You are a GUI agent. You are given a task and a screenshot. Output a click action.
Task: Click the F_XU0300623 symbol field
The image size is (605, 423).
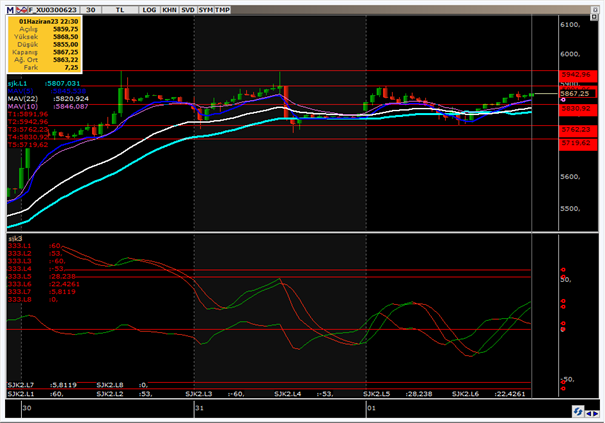coord(53,10)
